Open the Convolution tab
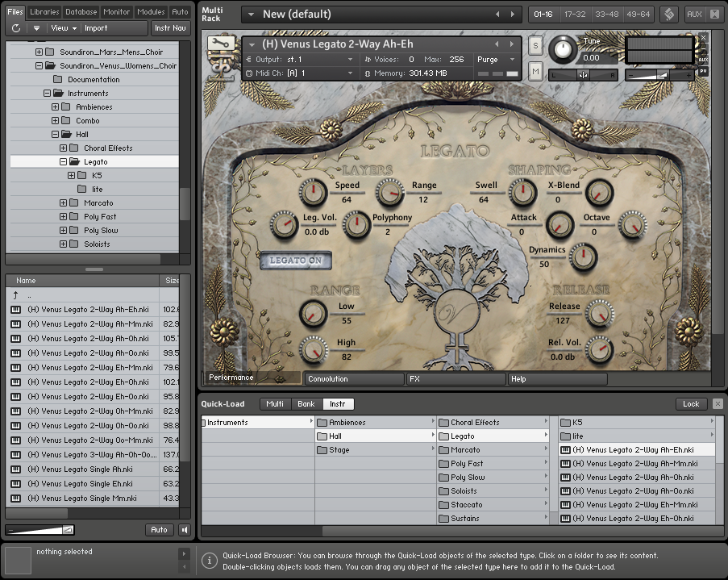The height and width of the screenshot is (580, 728). (x=353, y=378)
